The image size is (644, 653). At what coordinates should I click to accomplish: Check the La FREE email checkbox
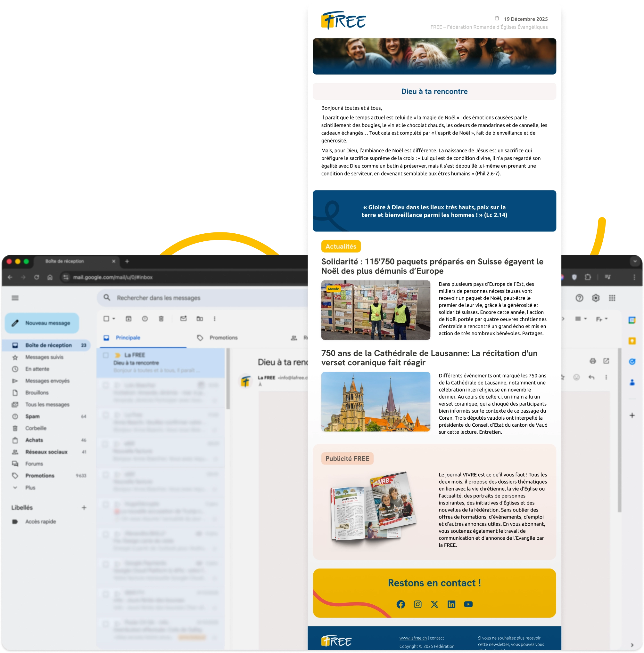pos(106,355)
